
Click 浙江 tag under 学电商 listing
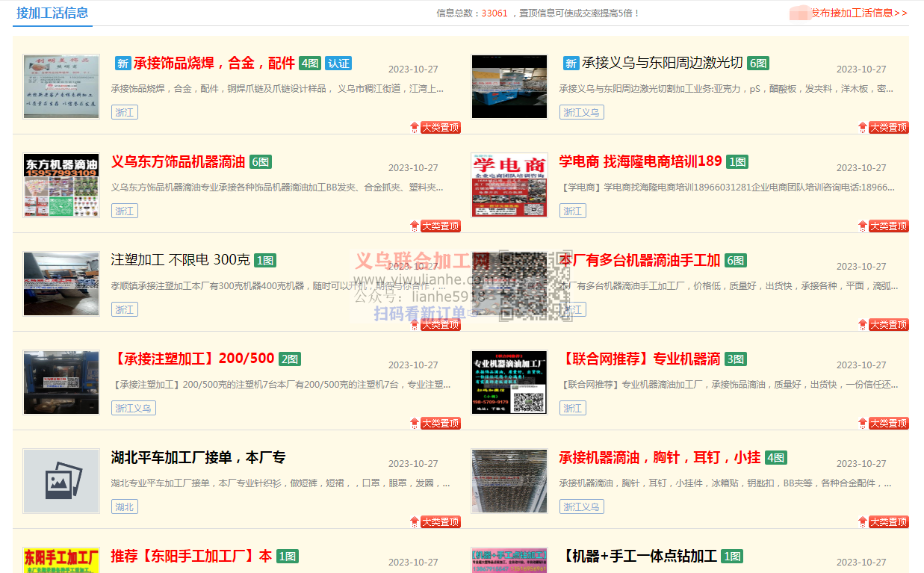(573, 211)
